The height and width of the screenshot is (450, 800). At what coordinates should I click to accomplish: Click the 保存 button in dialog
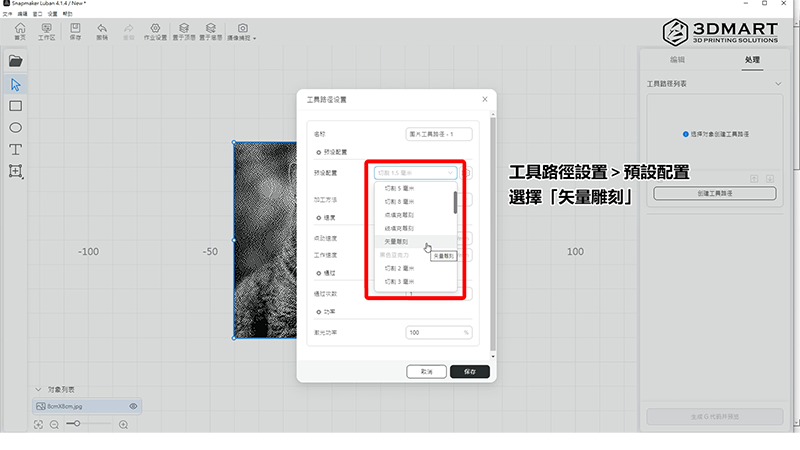coord(470,371)
